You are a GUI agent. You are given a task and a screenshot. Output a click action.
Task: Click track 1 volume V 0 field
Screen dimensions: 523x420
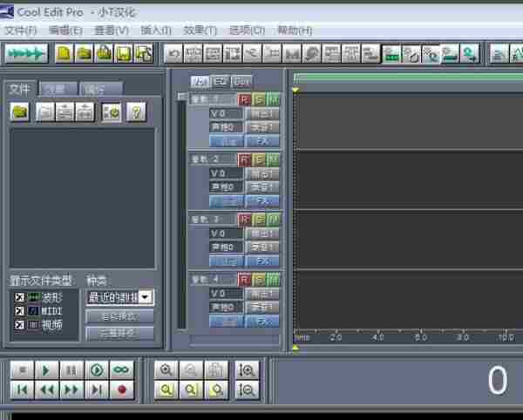[227, 113]
